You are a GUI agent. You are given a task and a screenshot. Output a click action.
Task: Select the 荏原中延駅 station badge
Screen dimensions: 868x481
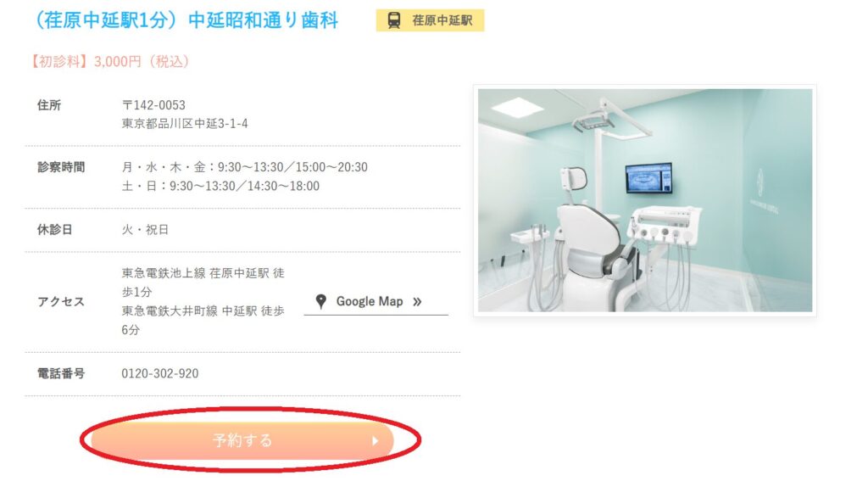pyautogui.click(x=430, y=20)
